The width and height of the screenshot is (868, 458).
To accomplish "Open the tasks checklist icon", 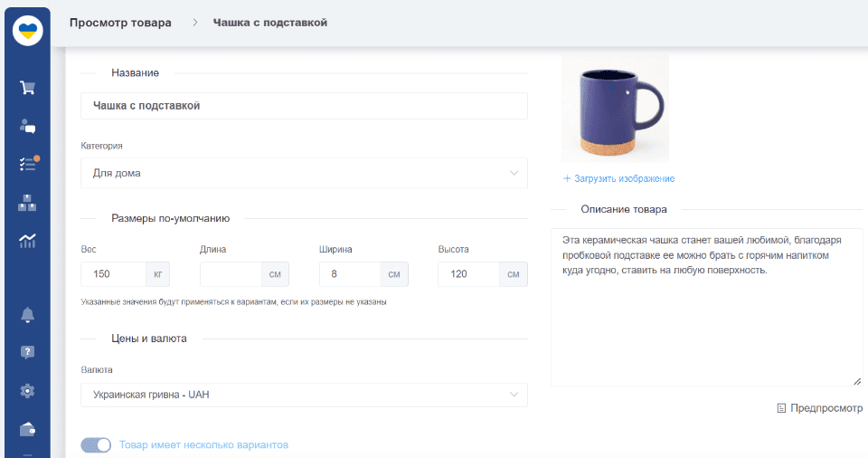I will point(28,164).
